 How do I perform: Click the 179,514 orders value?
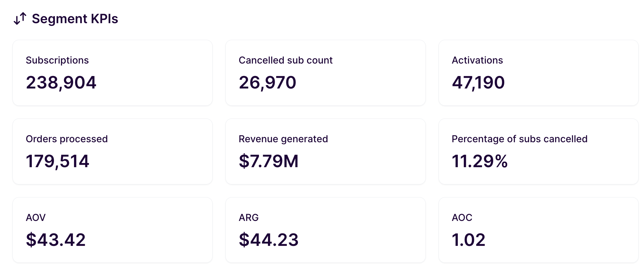coord(57,161)
